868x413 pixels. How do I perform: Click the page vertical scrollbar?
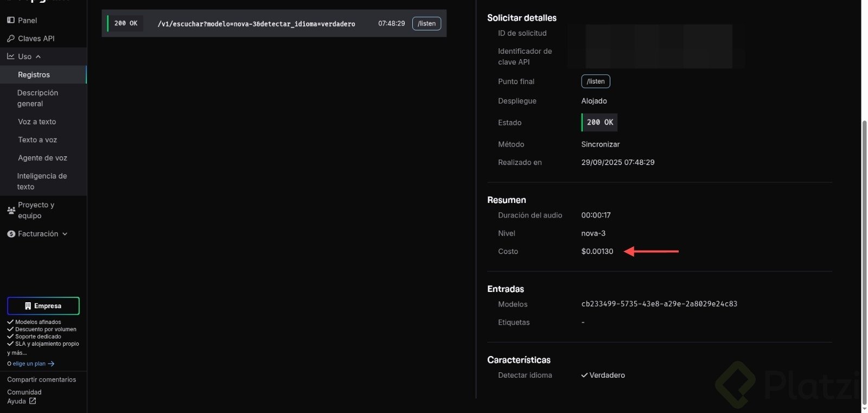click(865, 260)
